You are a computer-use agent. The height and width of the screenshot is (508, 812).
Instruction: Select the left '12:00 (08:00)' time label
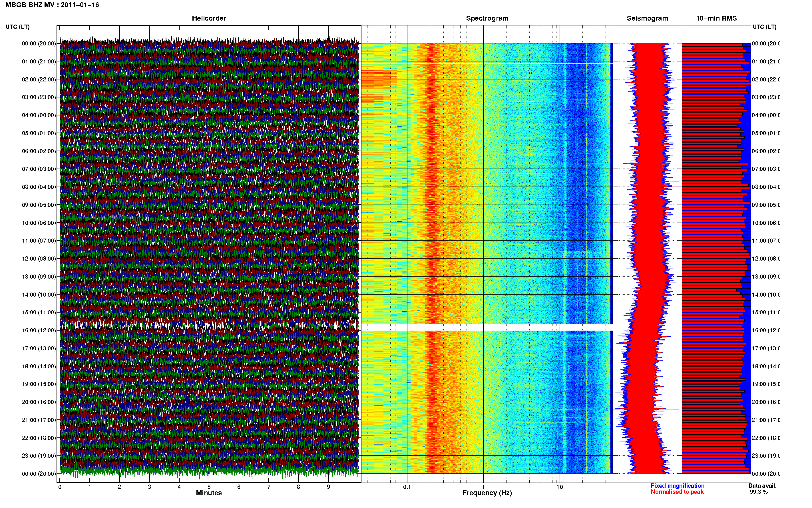tap(39, 259)
